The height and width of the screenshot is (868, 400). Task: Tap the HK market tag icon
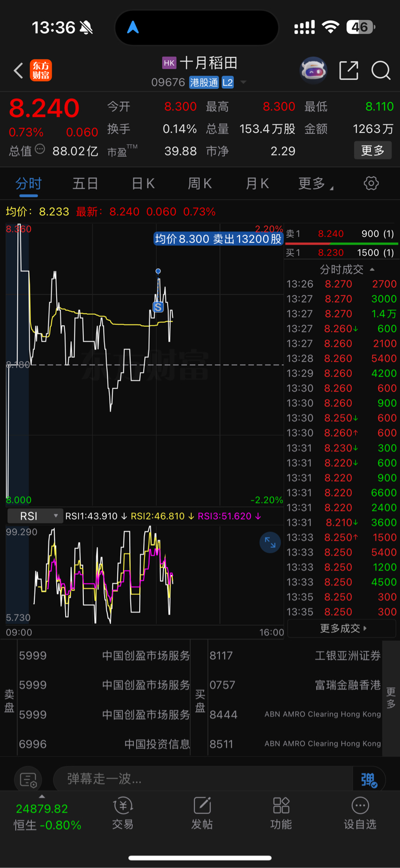click(x=169, y=63)
